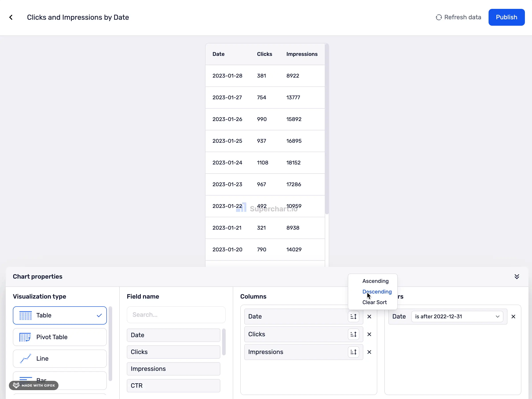
Task: Collapse Chart properties with the double chevron
Action: tap(517, 277)
